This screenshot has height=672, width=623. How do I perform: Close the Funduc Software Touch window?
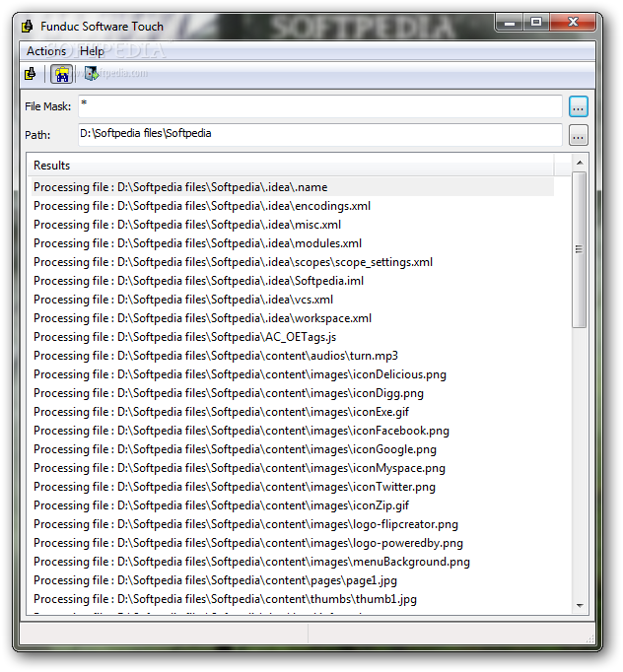pyautogui.click(x=573, y=23)
